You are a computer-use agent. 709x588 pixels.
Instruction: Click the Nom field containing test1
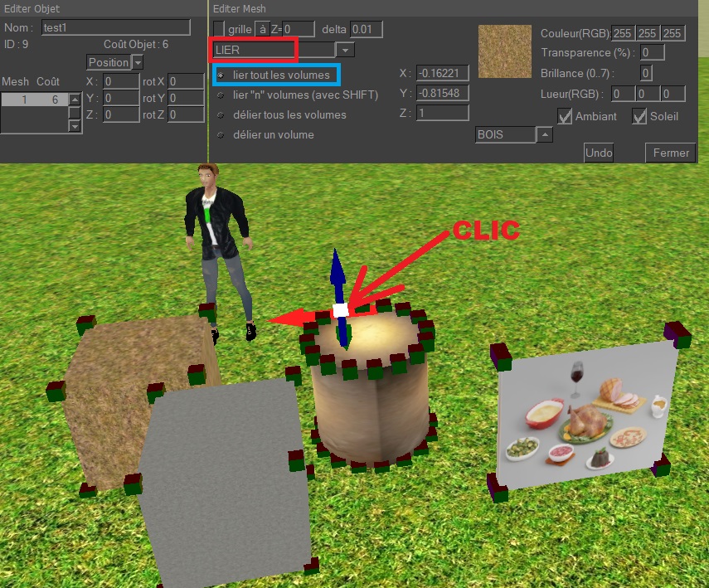click(116, 27)
